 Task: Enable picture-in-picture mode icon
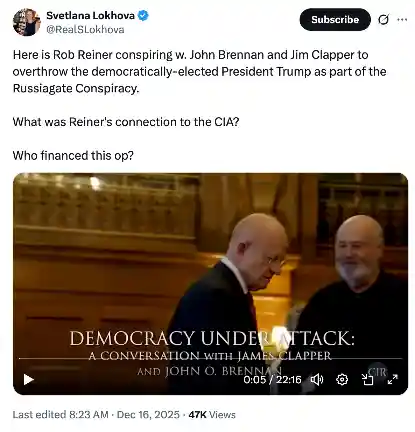click(x=368, y=379)
